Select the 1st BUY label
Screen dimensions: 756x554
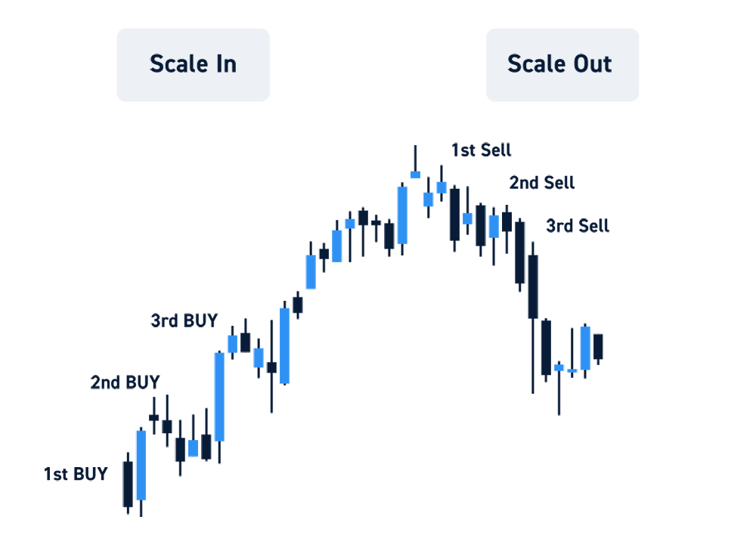click(76, 474)
